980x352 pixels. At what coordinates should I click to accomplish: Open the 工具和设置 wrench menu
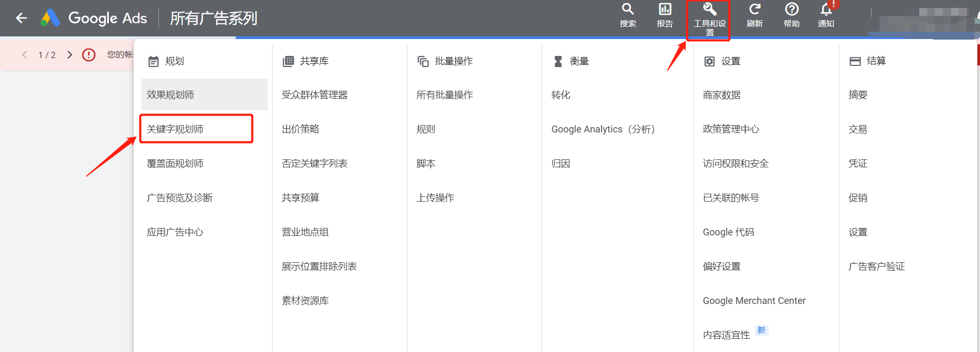(710, 20)
